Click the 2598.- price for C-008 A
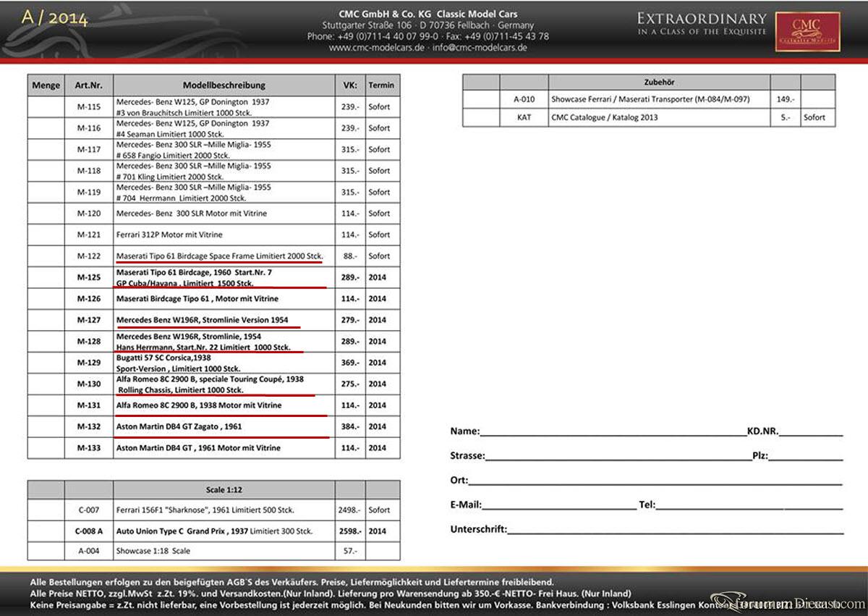The width and height of the screenshot is (868, 616). click(349, 531)
